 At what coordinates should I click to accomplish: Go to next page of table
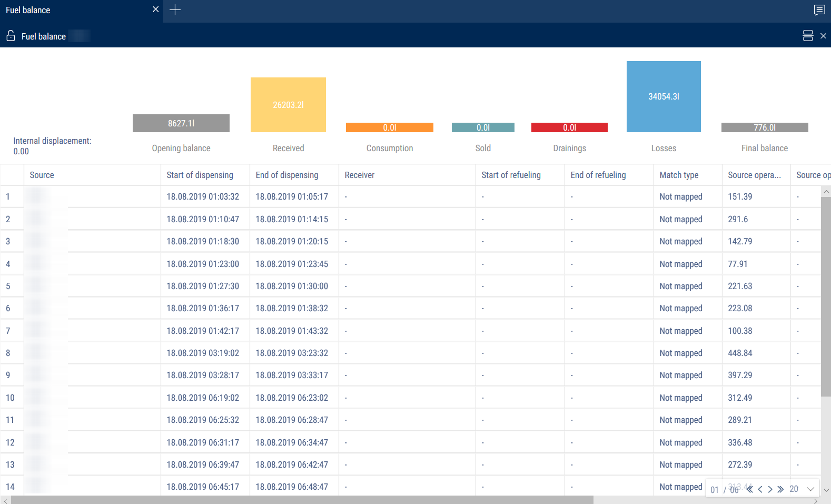pyautogui.click(x=770, y=489)
